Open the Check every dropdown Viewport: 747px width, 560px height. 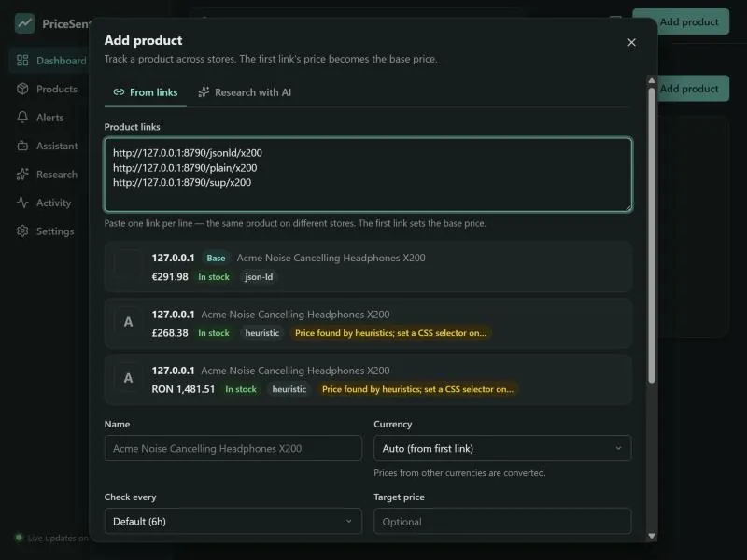(233, 522)
